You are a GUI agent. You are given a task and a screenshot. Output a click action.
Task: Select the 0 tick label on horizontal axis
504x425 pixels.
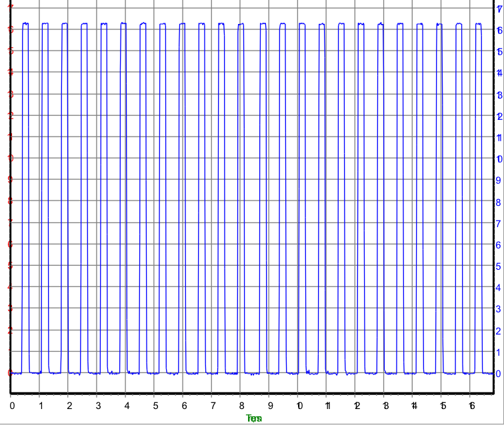point(12,405)
